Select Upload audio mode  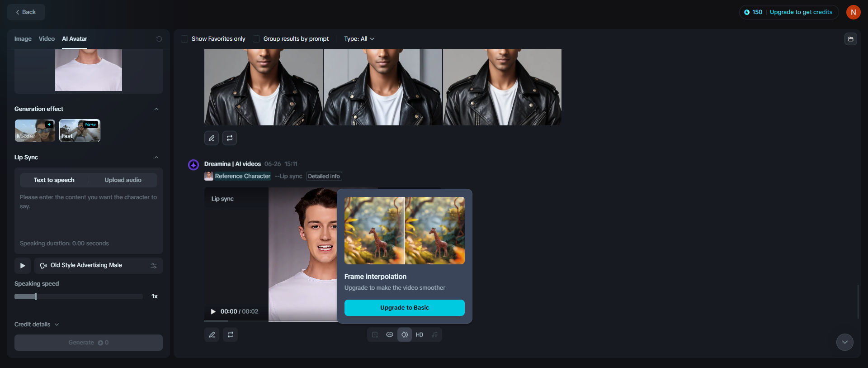click(123, 180)
